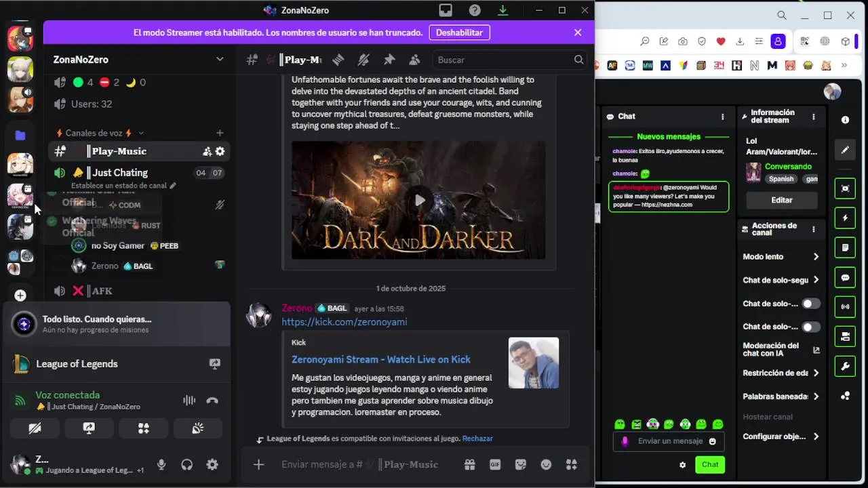
Task: Open Threads icon in channel header
Action: click(338, 60)
